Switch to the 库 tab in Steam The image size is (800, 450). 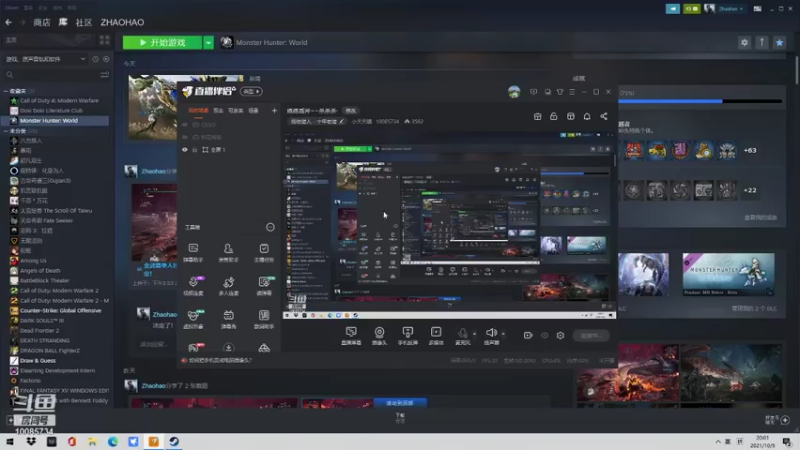tap(63, 22)
